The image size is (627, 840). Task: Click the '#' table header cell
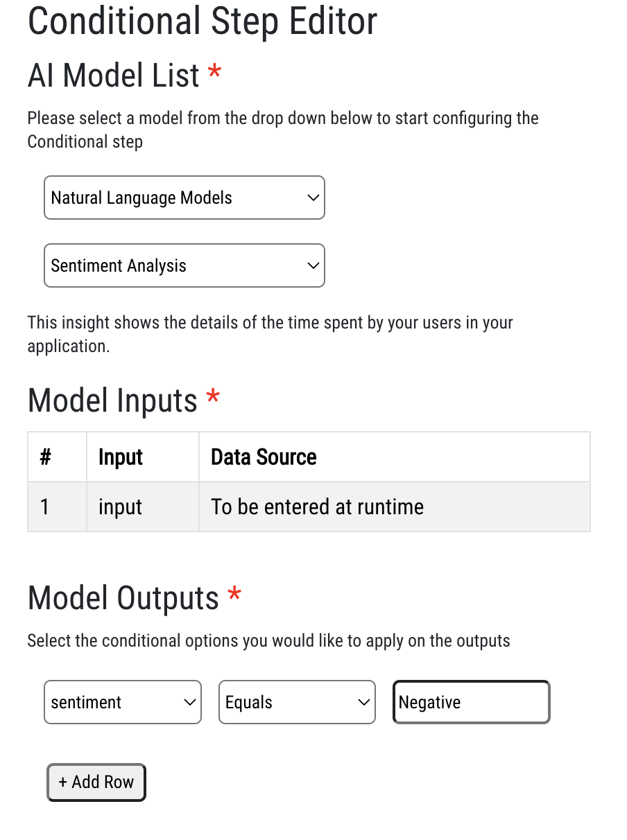click(x=44, y=457)
